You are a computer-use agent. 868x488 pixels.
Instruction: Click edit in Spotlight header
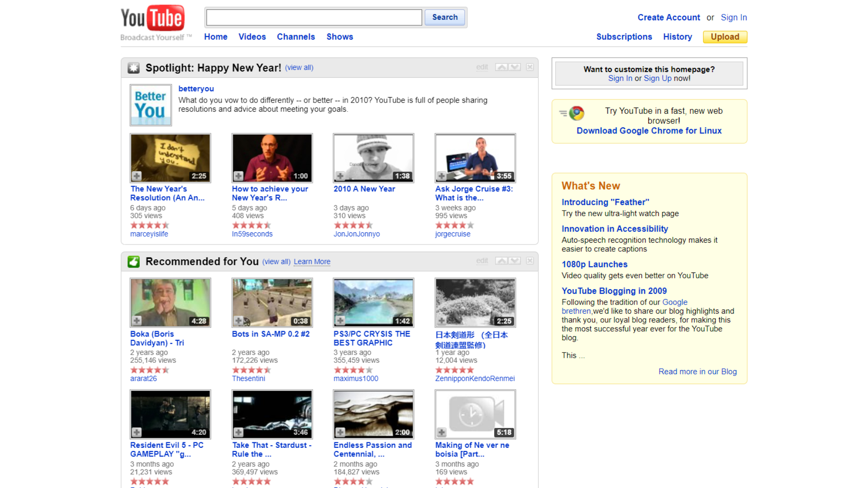point(482,67)
